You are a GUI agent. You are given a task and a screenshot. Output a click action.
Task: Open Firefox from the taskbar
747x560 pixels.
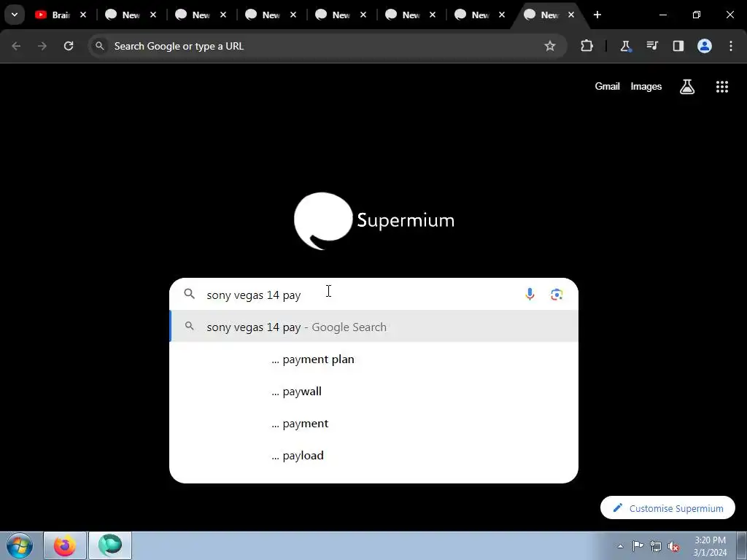(x=65, y=545)
